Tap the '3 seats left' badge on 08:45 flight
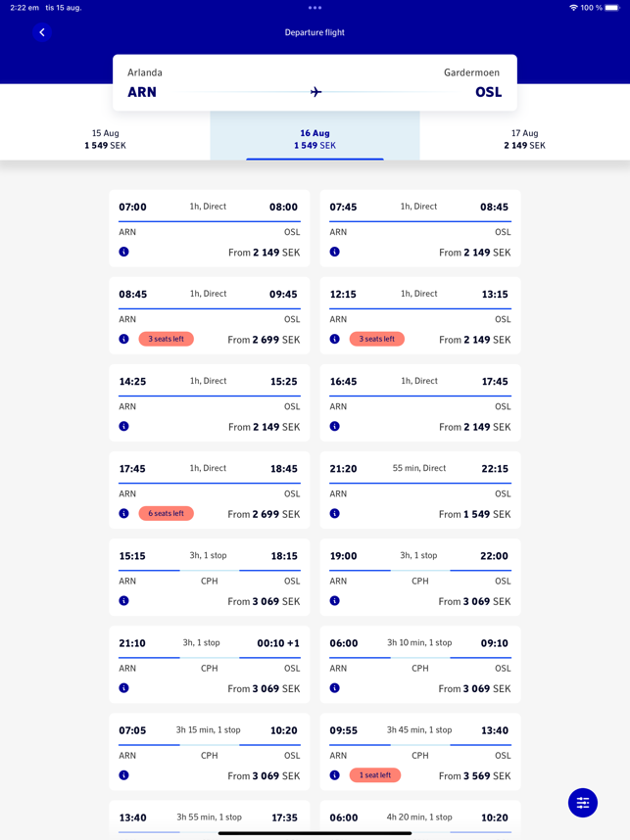Viewport: 630px width, 840px height. pyautogui.click(x=167, y=339)
